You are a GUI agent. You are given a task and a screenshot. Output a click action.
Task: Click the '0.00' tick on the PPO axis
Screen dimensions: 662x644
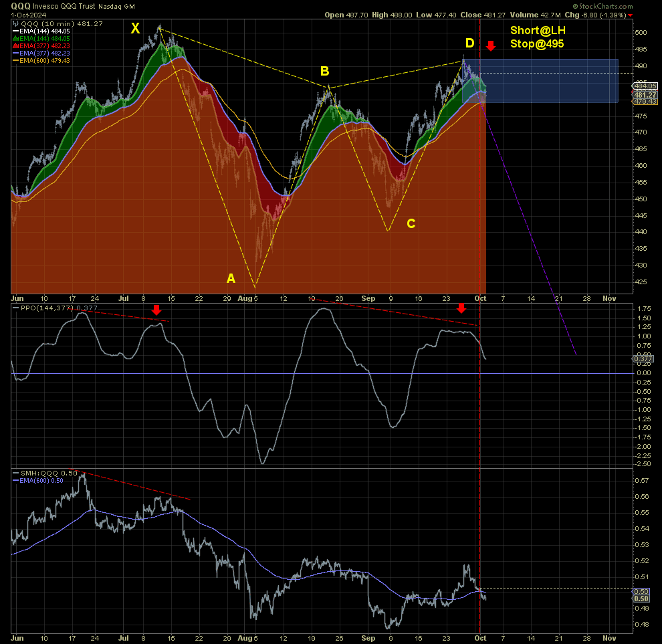coord(644,373)
